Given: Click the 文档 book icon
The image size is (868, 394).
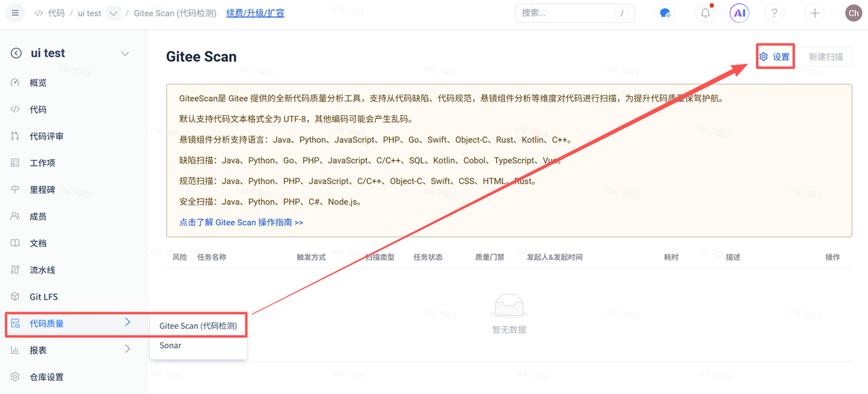Looking at the screenshot, I should coord(15,243).
